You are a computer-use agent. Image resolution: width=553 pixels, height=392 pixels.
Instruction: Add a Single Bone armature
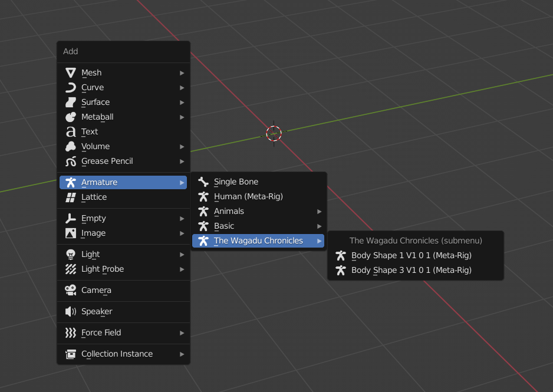pos(258,182)
